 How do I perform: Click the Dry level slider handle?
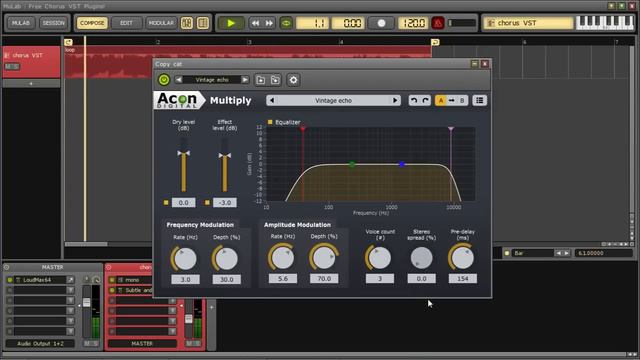pyautogui.click(x=183, y=153)
